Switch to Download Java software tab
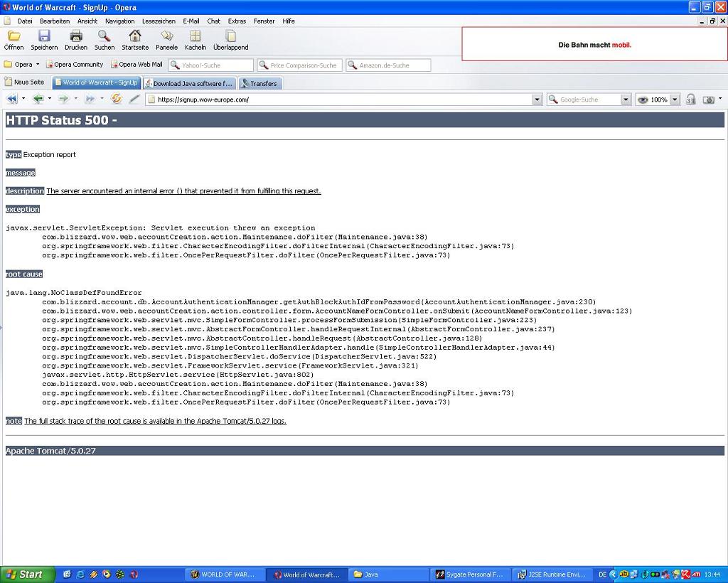728x583 pixels. pos(190,83)
